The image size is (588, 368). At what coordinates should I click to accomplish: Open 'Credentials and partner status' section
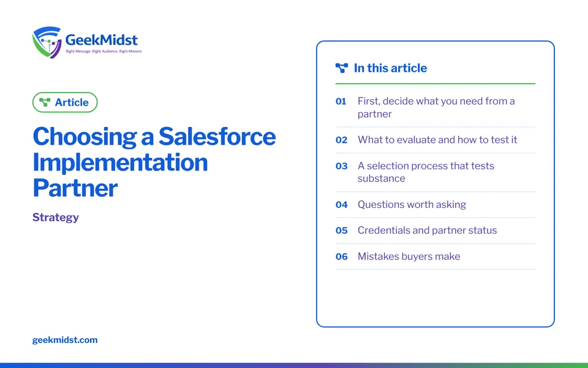tap(427, 230)
